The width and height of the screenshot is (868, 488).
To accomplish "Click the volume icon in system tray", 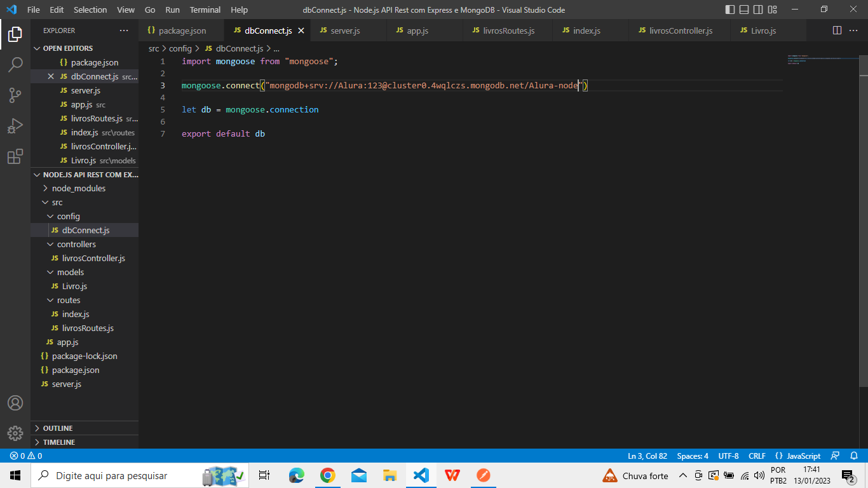I will (x=759, y=475).
